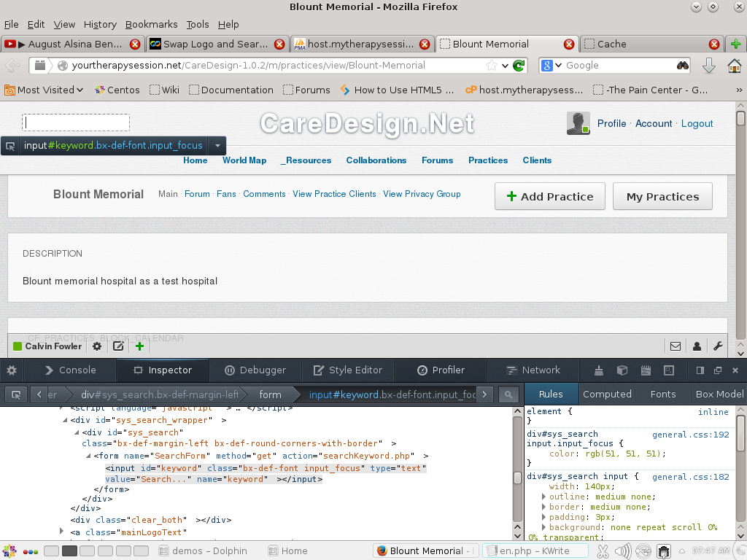Screen dimensions: 747x560
Task: Open the toolbox options gear in DevTools
Action: point(12,370)
